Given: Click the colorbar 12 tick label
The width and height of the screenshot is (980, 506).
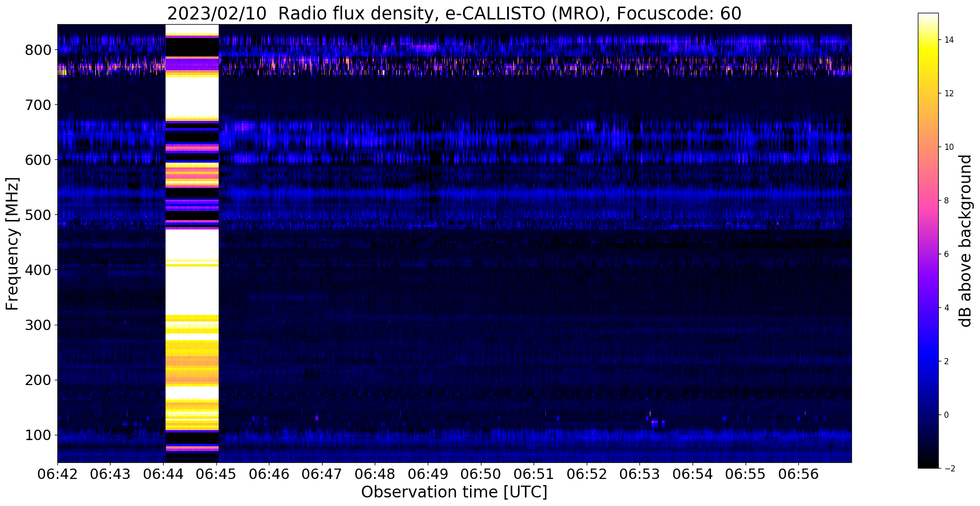Looking at the screenshot, I should pyautogui.click(x=949, y=93).
